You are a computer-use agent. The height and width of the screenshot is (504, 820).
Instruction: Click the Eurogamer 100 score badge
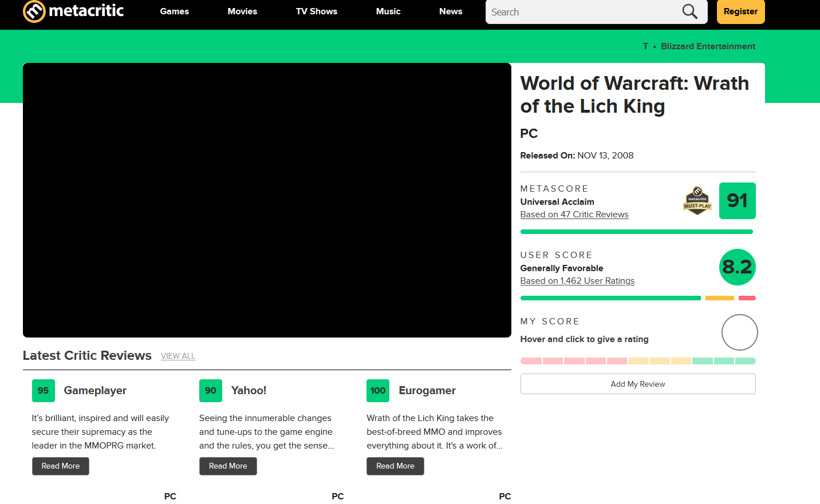(x=378, y=391)
